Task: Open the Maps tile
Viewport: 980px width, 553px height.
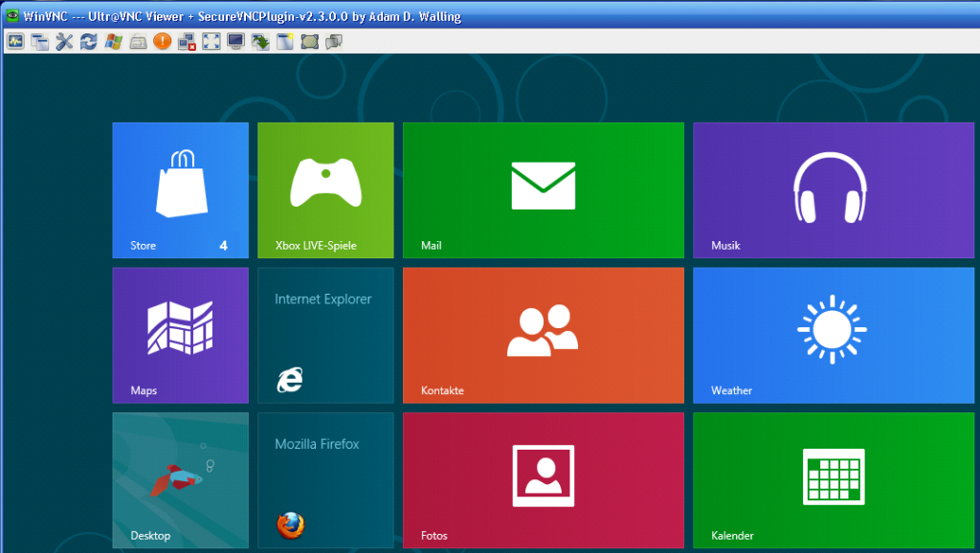Action: point(181,335)
